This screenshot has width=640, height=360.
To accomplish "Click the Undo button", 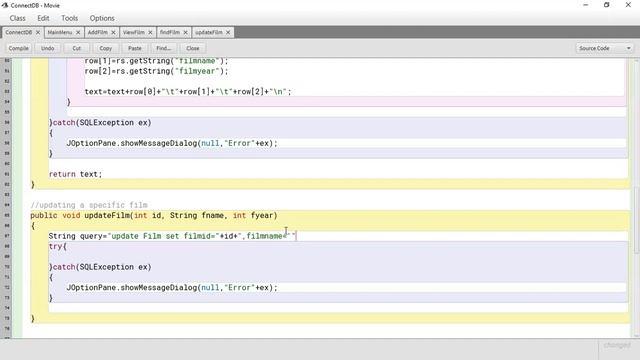I will coord(47,48).
